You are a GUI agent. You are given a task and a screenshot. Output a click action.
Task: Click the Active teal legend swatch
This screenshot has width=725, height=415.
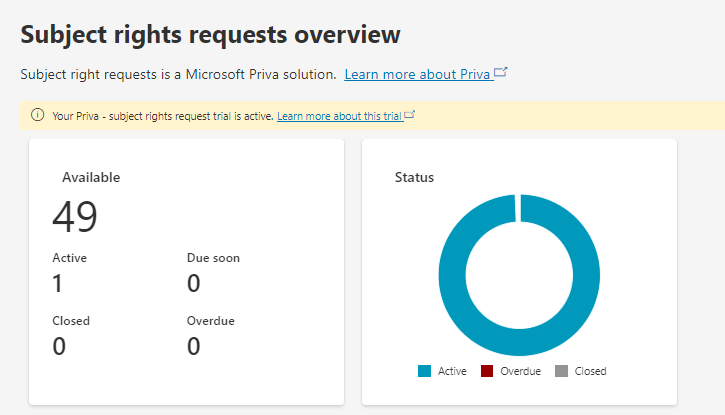(x=424, y=371)
